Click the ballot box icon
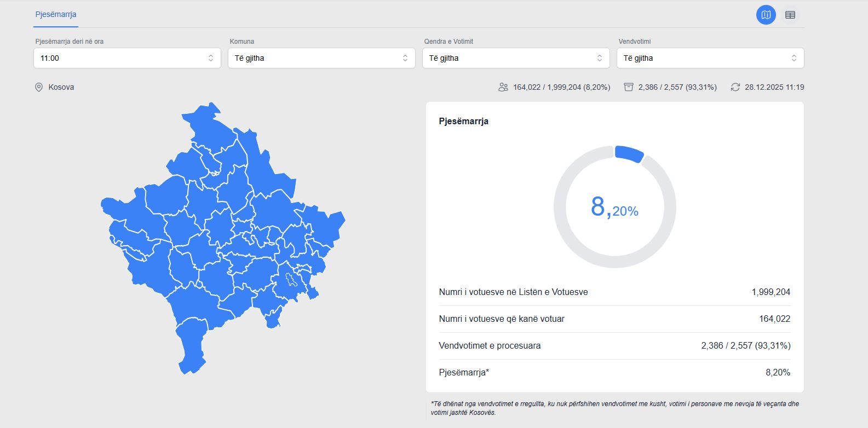 click(x=628, y=87)
